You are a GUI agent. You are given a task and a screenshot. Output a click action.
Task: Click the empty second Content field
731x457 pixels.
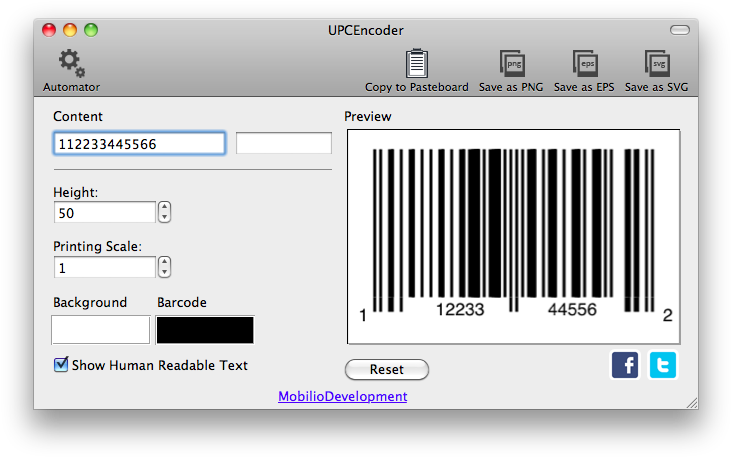pos(284,143)
